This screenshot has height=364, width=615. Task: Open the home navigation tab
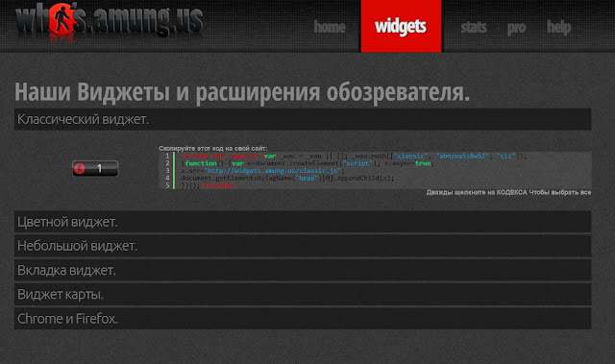330,27
